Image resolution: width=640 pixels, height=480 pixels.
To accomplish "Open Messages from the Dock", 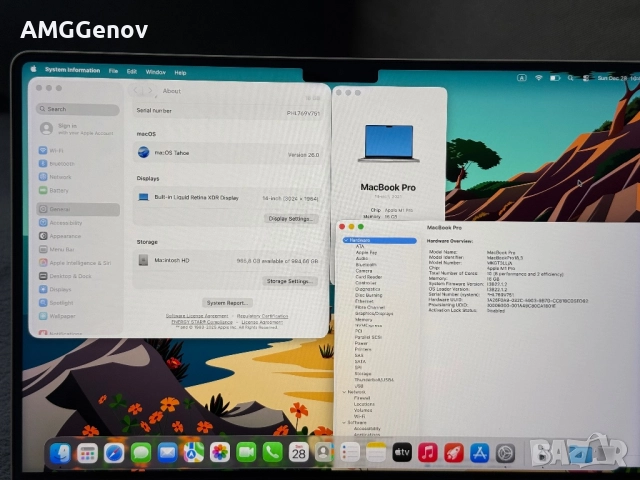I will point(140,453).
